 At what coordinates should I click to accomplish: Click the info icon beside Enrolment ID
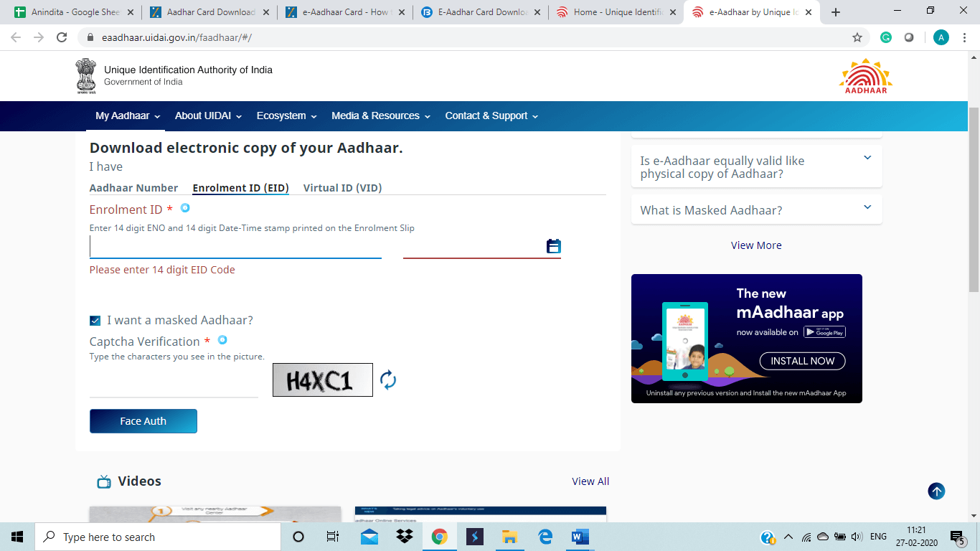pos(185,208)
